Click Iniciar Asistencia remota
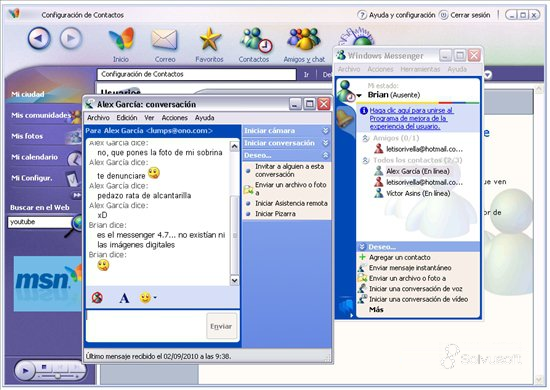Viewport: 550px width, 390px height. 291,203
